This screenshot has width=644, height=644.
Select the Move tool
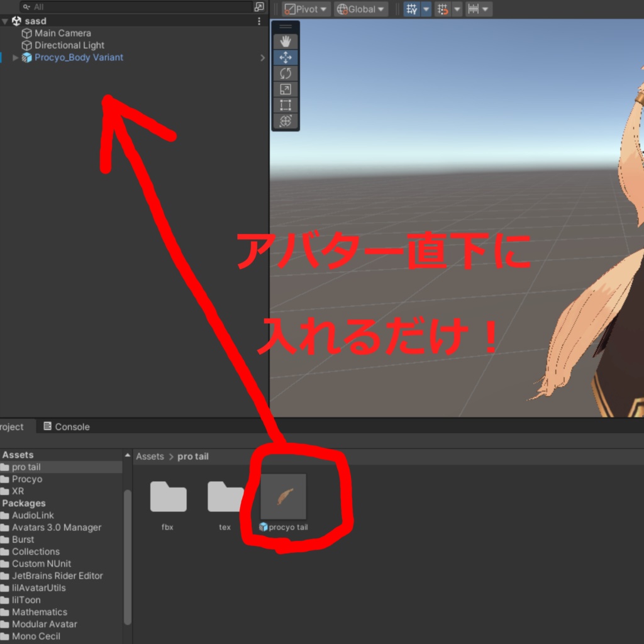pyautogui.click(x=286, y=57)
